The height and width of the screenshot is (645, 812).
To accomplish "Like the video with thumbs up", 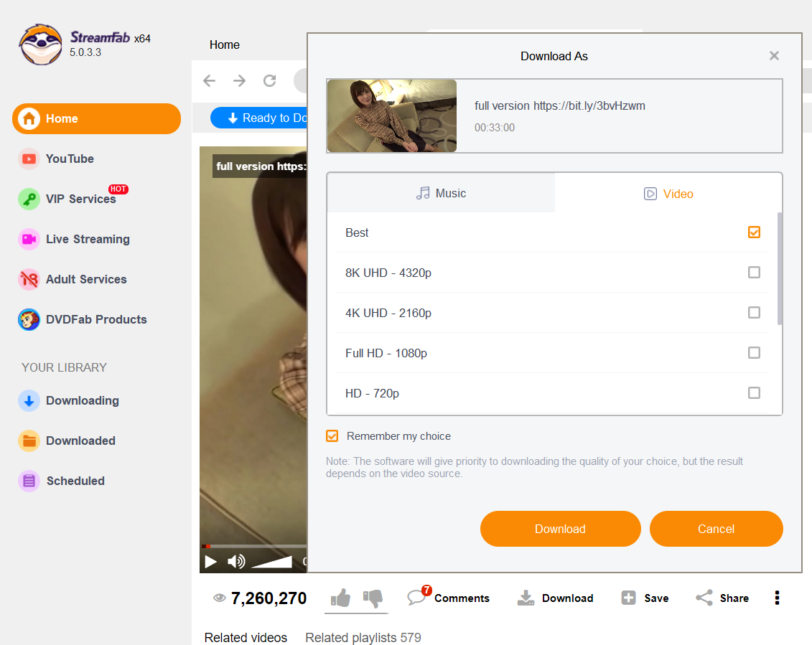I will coord(341,598).
